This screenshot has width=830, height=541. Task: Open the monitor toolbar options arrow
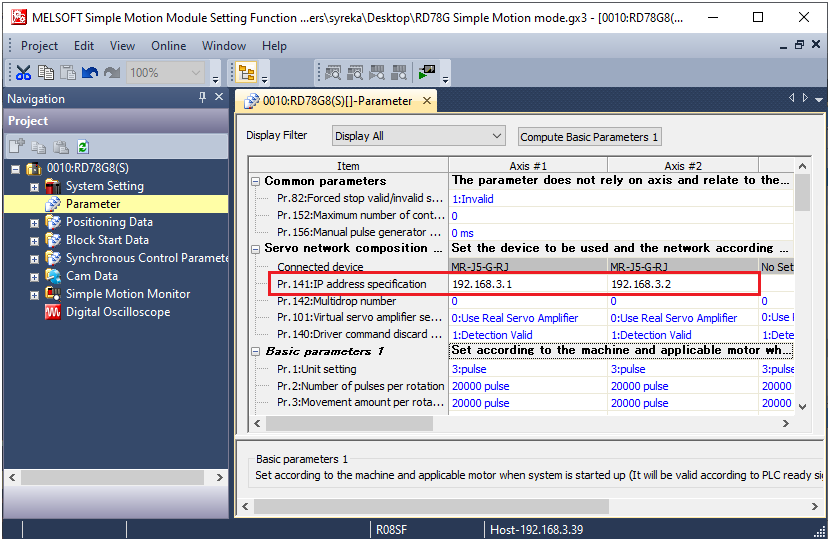click(446, 80)
